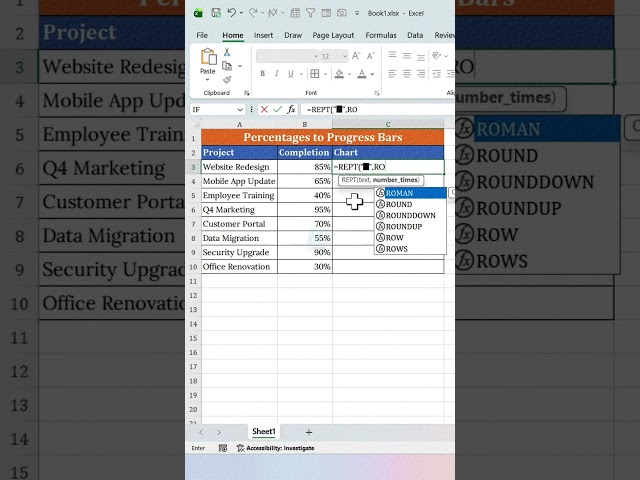Image resolution: width=640 pixels, height=480 pixels.
Task: Toggle Bold formatting
Action: pyautogui.click(x=262, y=73)
